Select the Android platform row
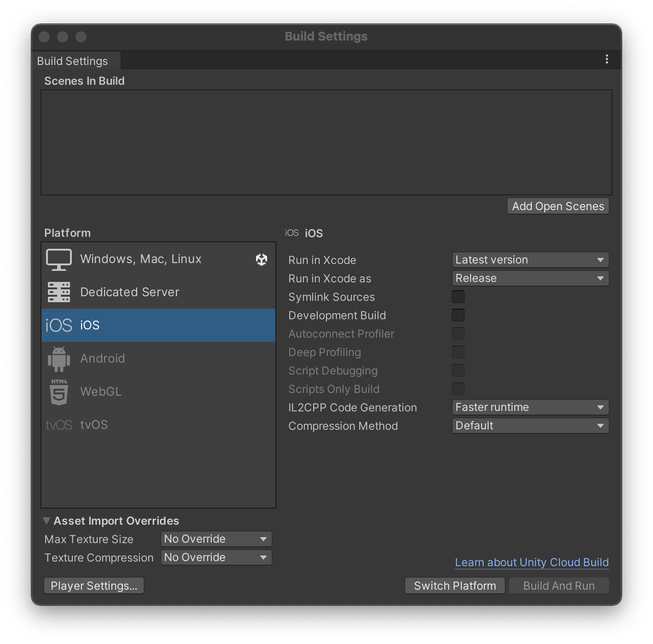The width and height of the screenshot is (653, 644). pos(158,358)
